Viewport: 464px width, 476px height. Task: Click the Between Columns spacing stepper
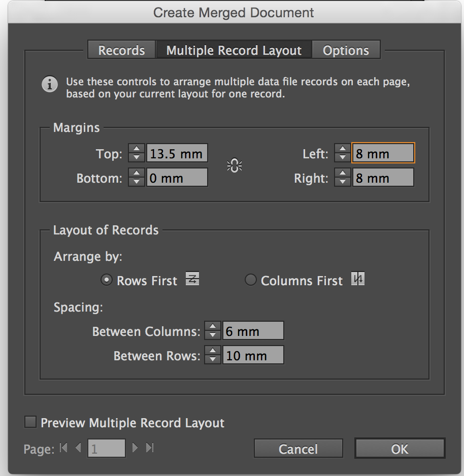(213, 331)
